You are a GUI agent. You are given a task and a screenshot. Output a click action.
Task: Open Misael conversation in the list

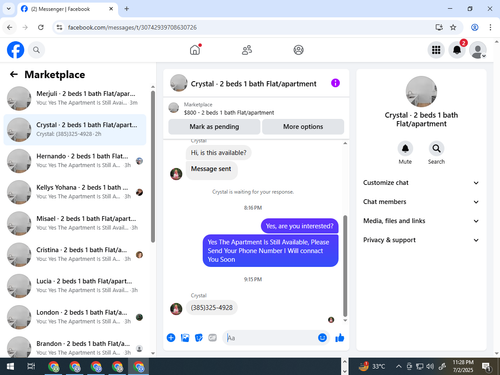click(x=75, y=223)
